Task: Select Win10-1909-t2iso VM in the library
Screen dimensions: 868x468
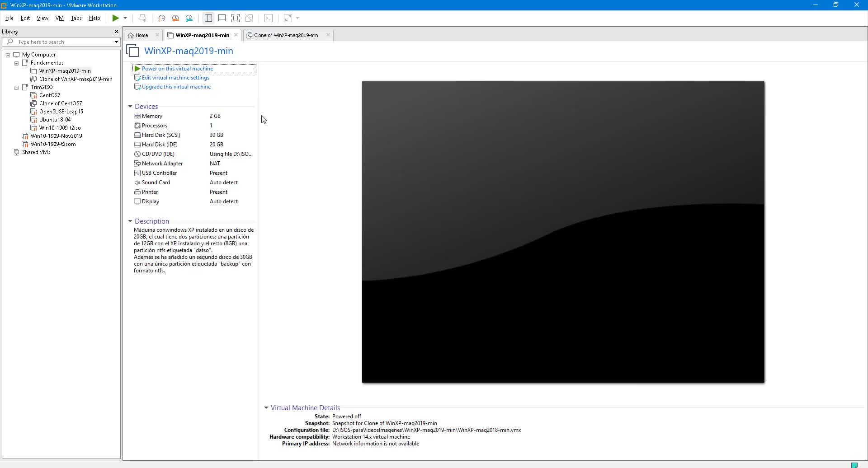Action: click(x=60, y=128)
